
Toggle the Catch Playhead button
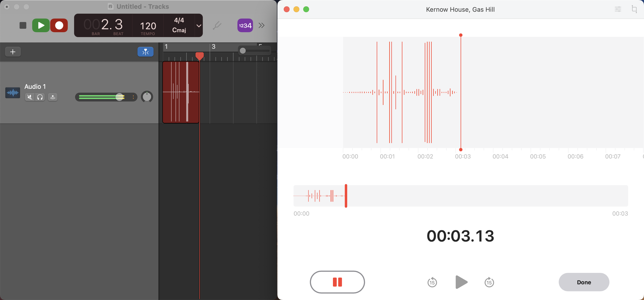[x=145, y=52]
